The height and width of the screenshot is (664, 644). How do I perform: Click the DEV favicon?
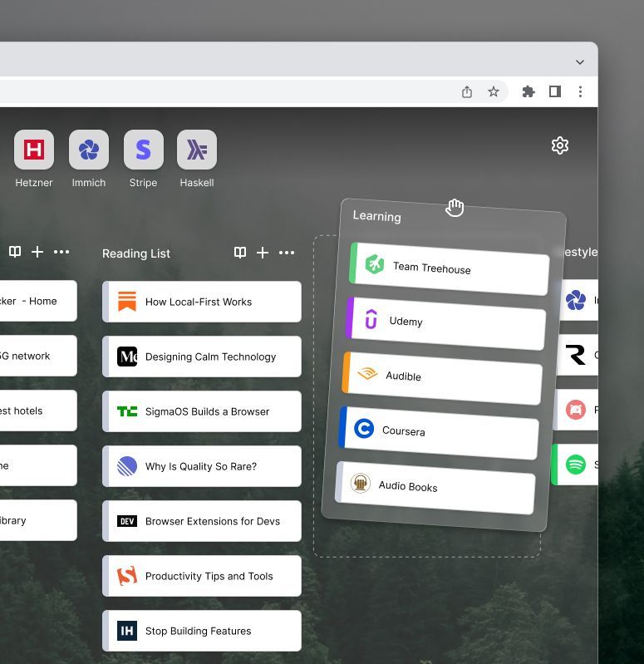click(x=127, y=521)
